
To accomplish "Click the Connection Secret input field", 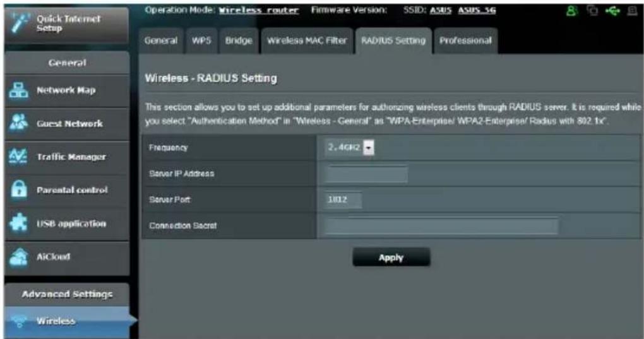I will [x=441, y=226].
